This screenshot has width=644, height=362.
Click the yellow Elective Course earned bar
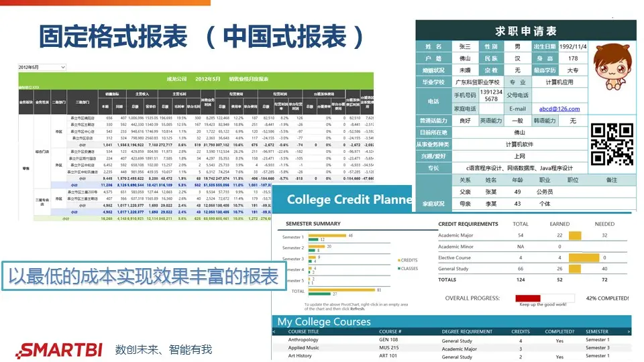[584, 257]
